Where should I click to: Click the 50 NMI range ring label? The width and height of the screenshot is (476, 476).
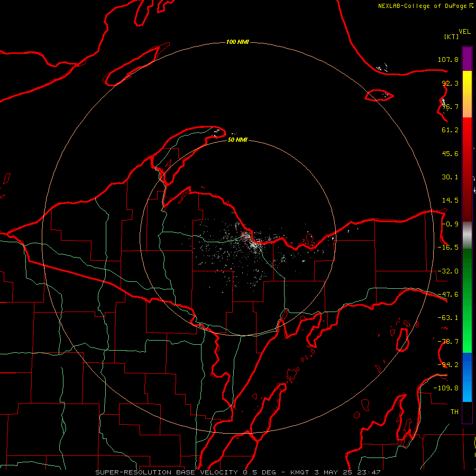(237, 140)
